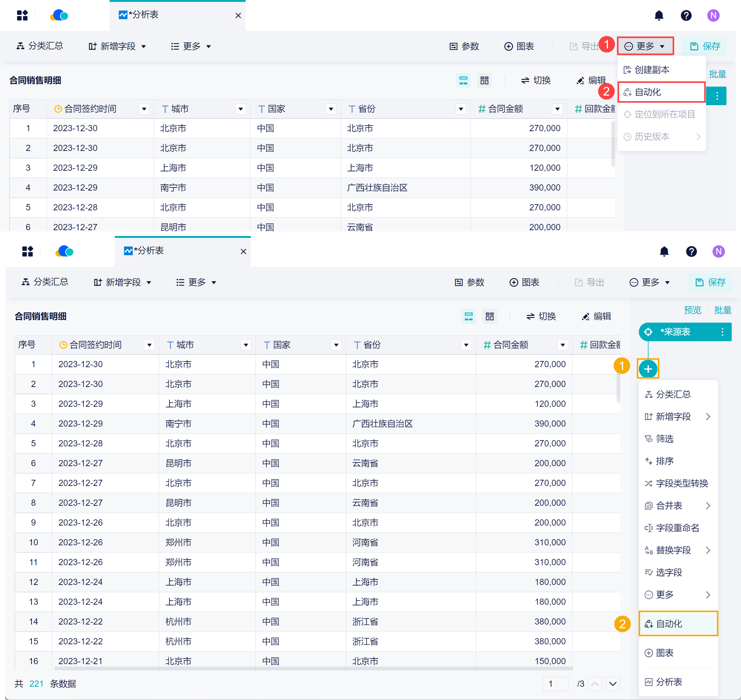The height and width of the screenshot is (700, 741).
Task: Click the 切换 switch button in the lower panel
Action: [x=541, y=316]
